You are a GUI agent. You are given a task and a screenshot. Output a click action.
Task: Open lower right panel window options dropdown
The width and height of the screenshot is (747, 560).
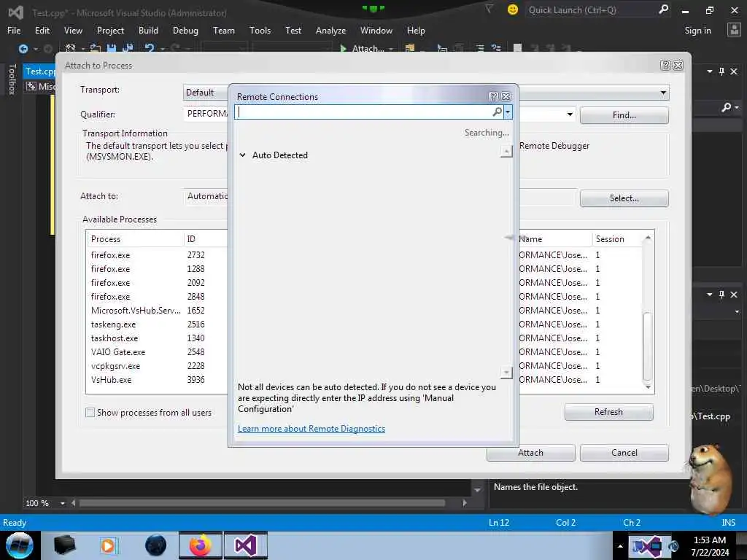point(710,295)
